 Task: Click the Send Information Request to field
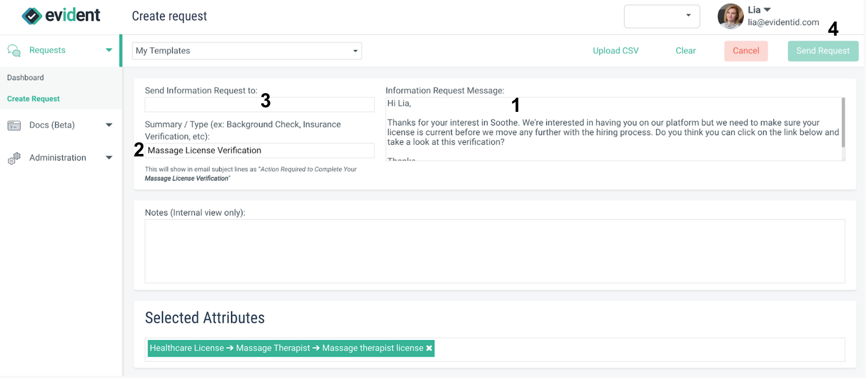[x=260, y=104]
